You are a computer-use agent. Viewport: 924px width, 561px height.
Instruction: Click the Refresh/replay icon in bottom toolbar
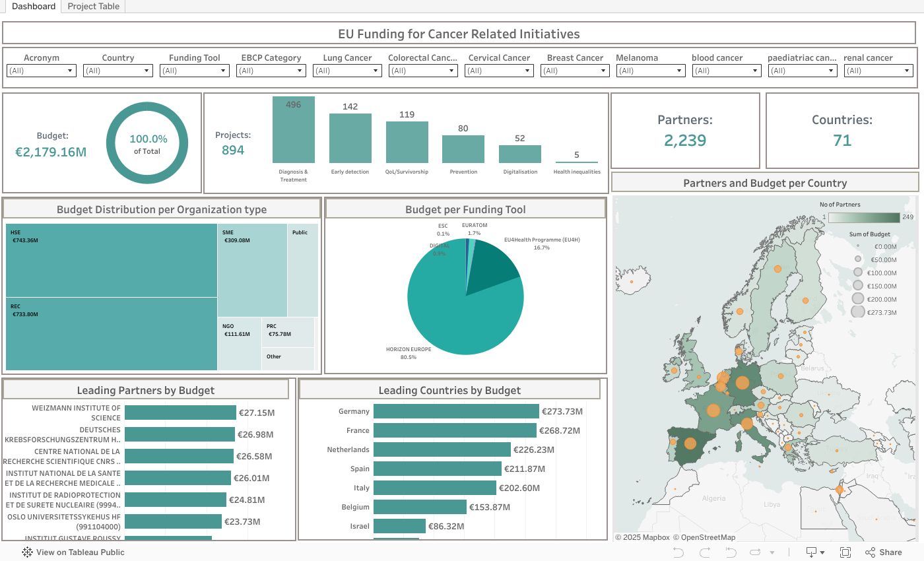pyautogui.click(x=756, y=552)
